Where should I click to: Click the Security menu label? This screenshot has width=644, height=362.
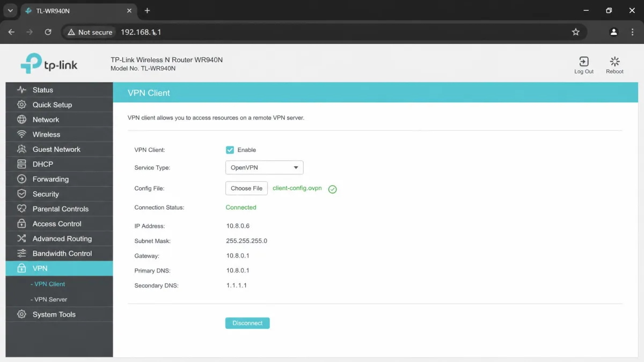(x=46, y=194)
